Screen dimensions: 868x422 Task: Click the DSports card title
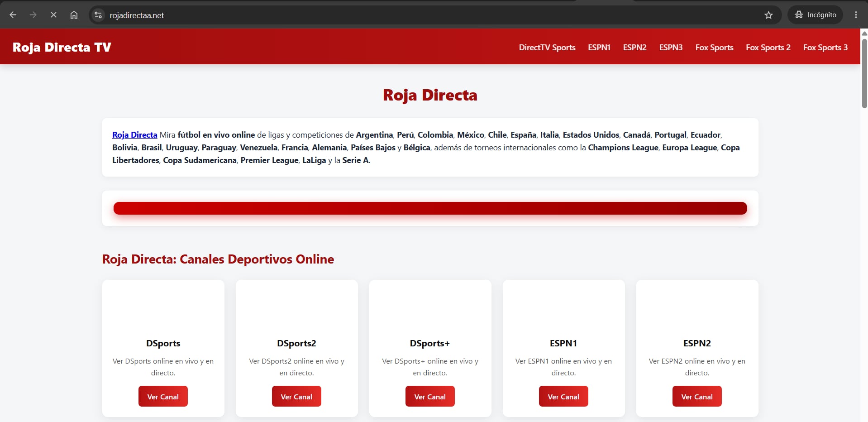pos(163,343)
